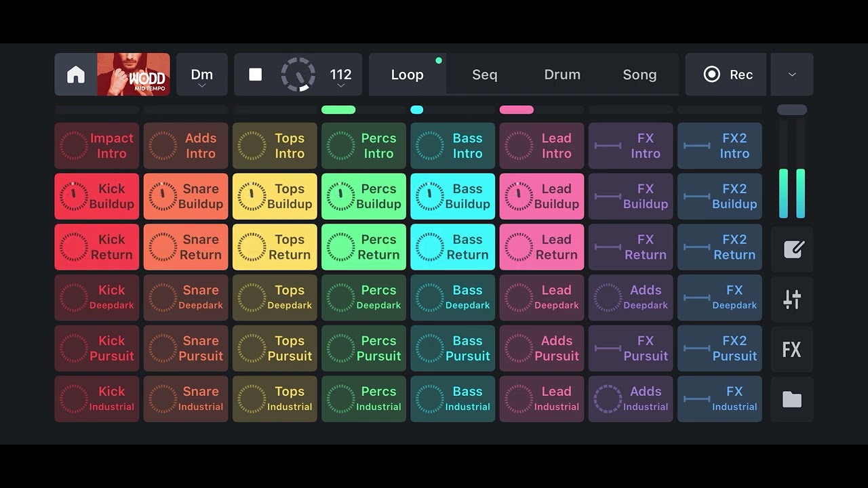868x488 pixels.
Task: Start the Kick Pursuit pad
Action: (97, 348)
